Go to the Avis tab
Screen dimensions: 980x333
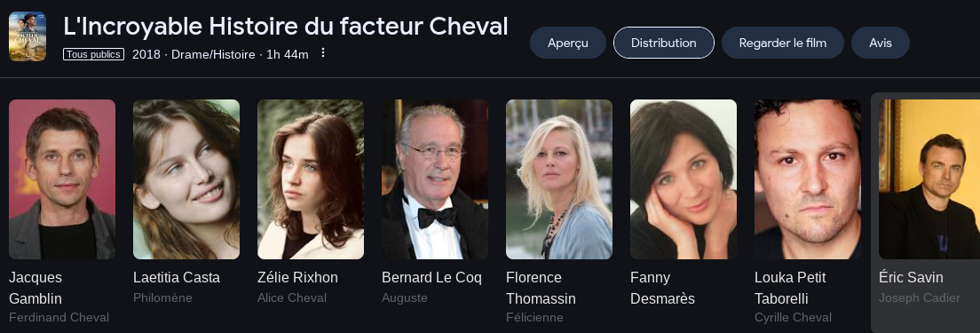881,43
